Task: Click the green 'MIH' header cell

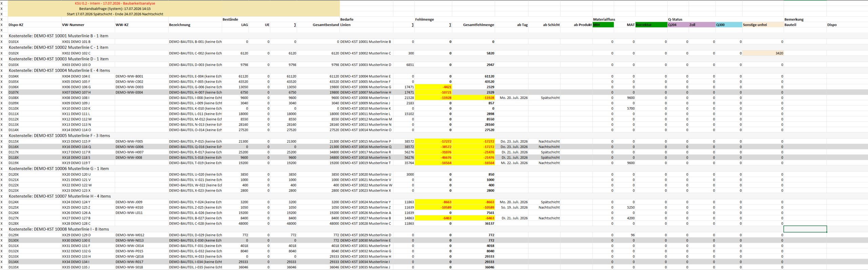Action: [x=603, y=25]
